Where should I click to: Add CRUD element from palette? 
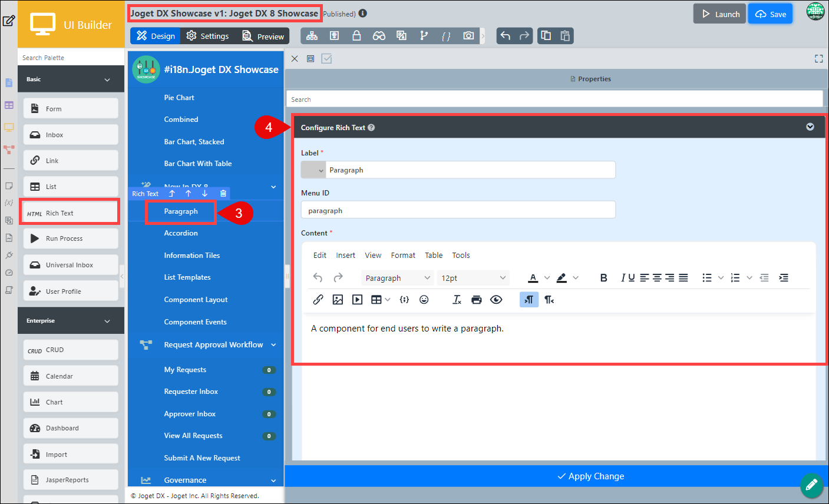[x=70, y=350]
